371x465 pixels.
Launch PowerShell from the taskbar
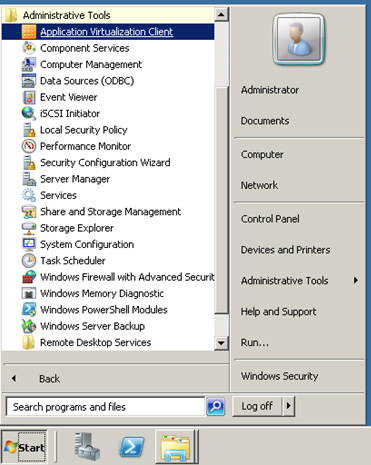pos(132,447)
